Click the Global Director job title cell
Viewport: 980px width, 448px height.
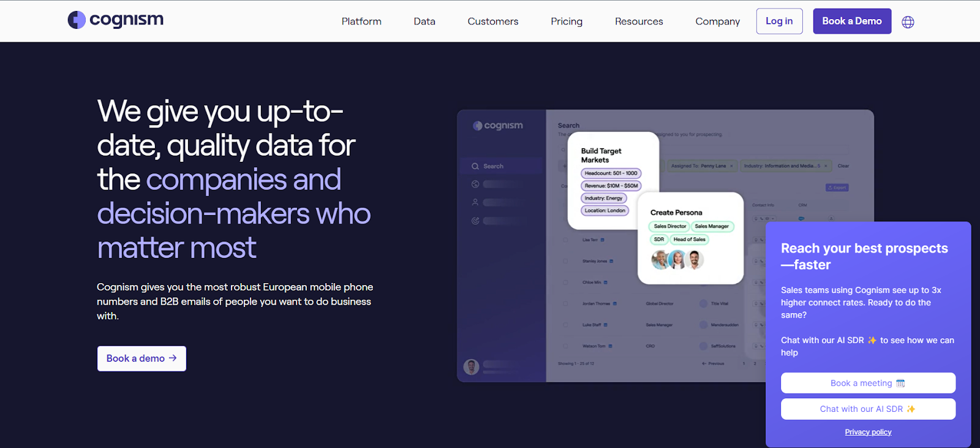pyautogui.click(x=659, y=303)
